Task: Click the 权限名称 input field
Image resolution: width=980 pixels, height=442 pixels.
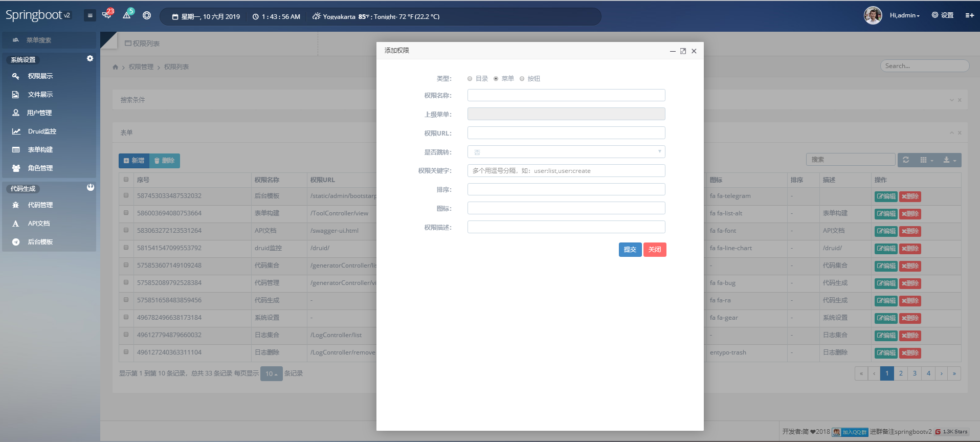Action: click(x=566, y=95)
